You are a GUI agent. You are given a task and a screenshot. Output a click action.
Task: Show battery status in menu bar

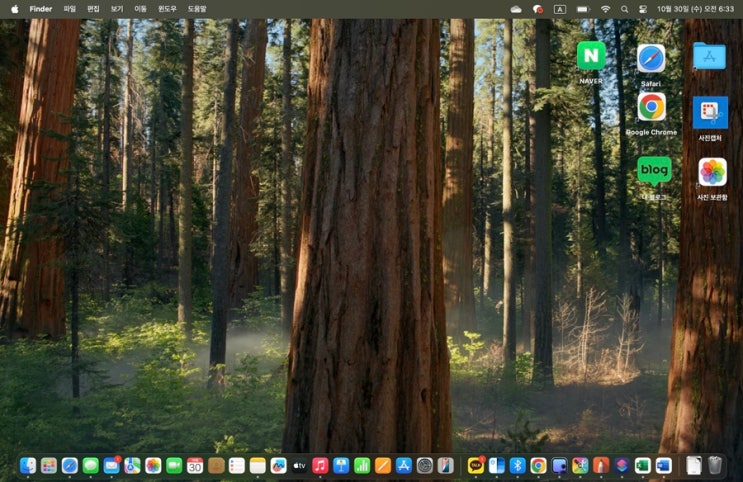pyautogui.click(x=583, y=9)
